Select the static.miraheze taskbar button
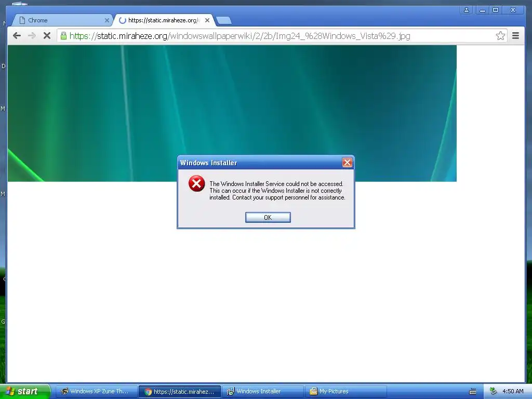 pos(180,392)
